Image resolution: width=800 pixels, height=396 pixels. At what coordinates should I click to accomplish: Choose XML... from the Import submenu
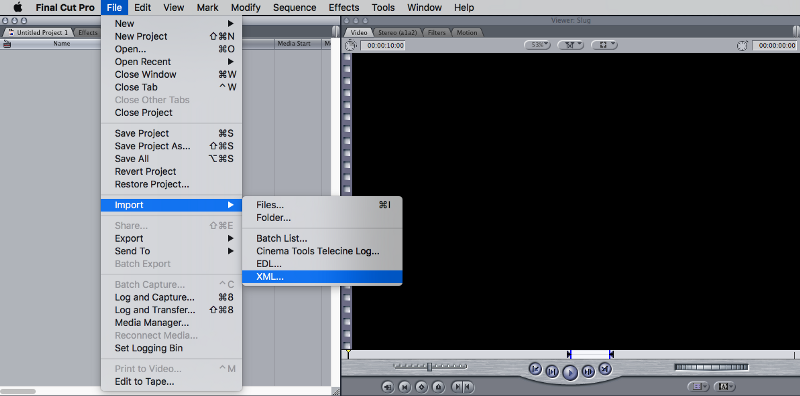[x=322, y=277]
